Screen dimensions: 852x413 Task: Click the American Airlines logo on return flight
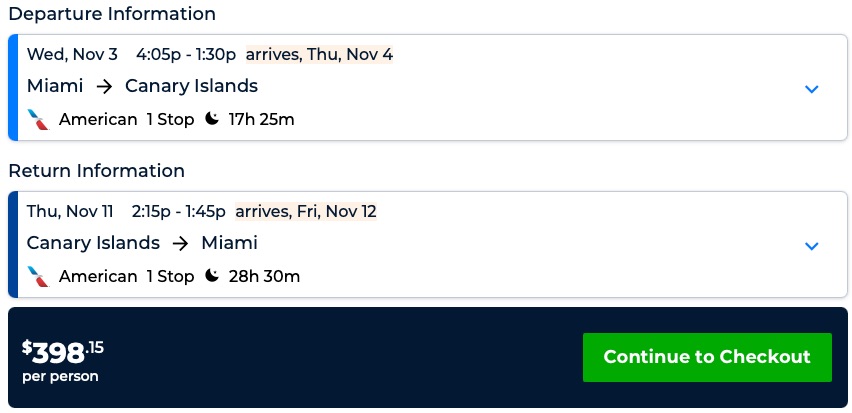click(x=38, y=276)
